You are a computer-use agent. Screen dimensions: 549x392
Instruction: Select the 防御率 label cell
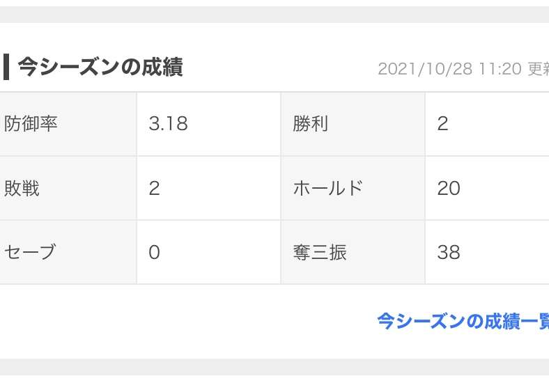68,124
